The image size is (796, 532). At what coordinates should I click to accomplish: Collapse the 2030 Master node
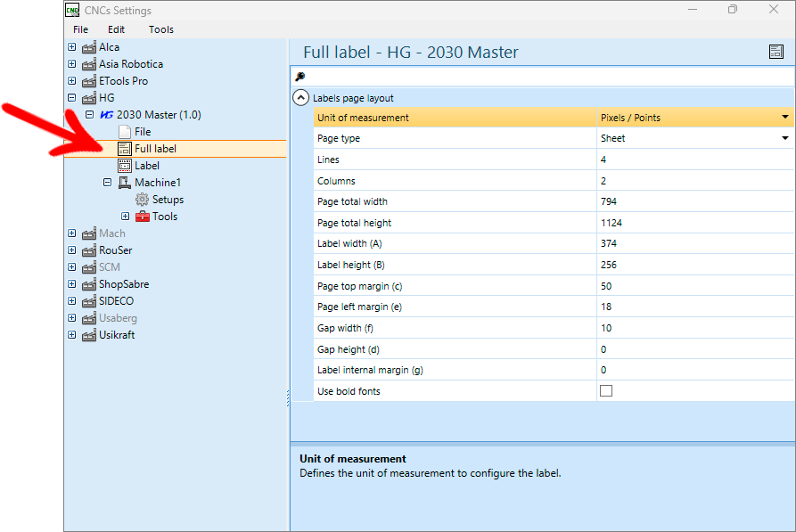tap(89, 115)
